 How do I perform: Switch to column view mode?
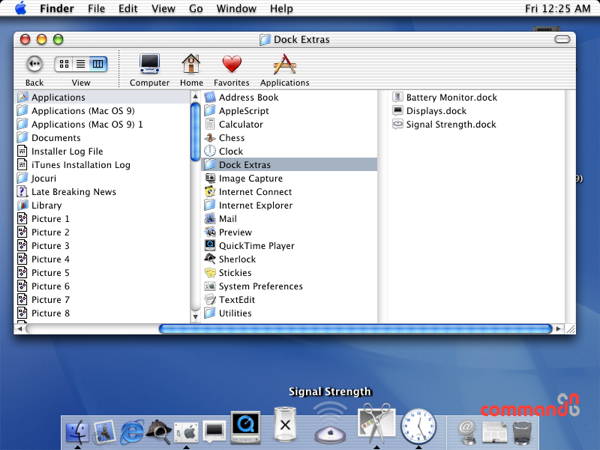click(98, 64)
